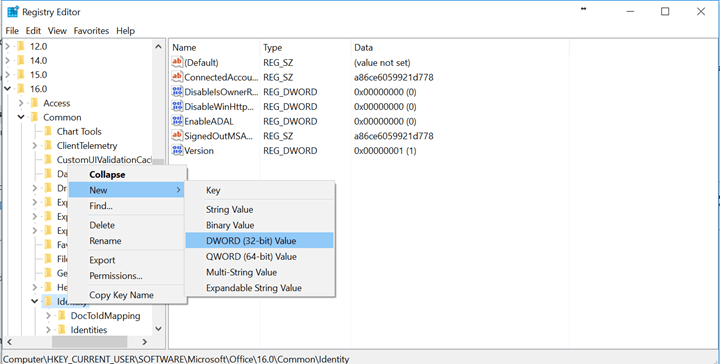Collapse the 16.0 tree node
The height and width of the screenshot is (364, 720).
(7, 89)
